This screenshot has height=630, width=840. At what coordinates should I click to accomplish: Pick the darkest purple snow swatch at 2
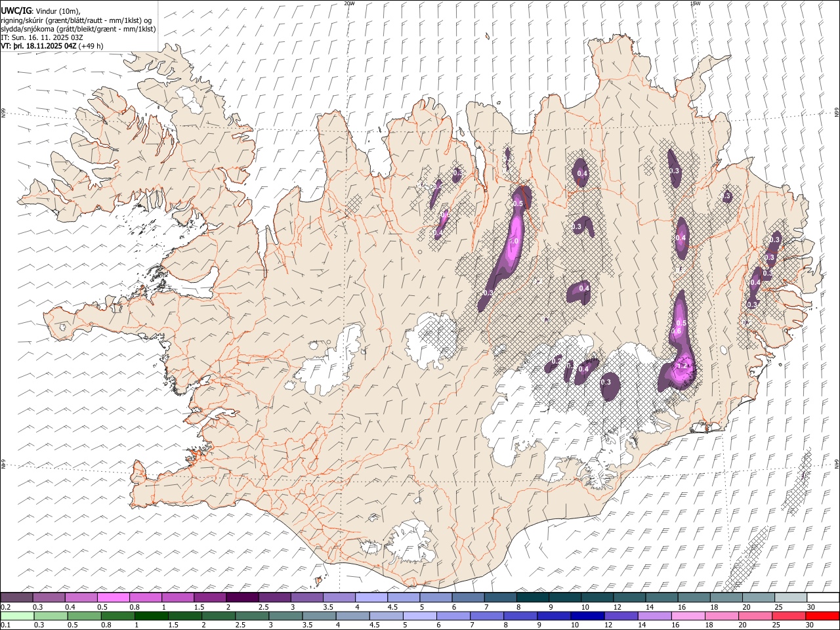point(241,597)
